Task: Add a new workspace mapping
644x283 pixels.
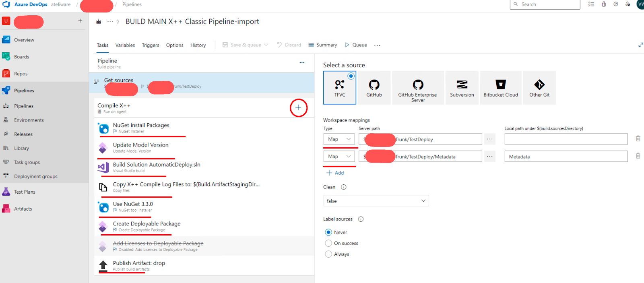Action: point(335,173)
